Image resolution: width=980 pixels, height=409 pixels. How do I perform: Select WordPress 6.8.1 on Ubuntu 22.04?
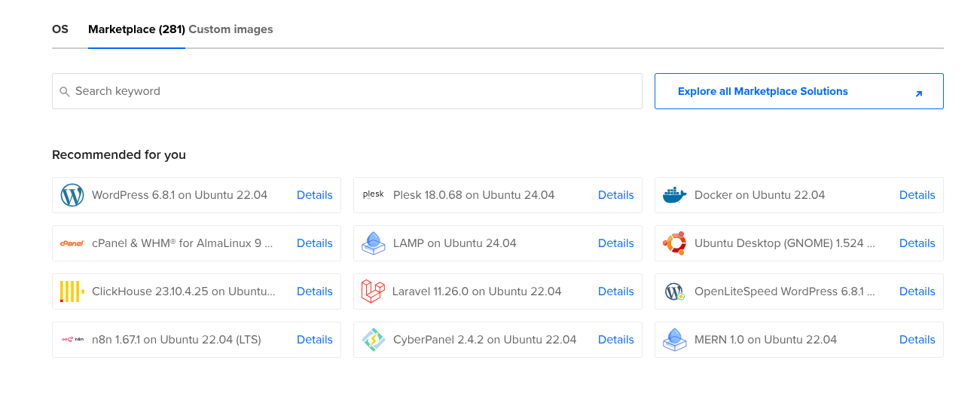click(197, 195)
